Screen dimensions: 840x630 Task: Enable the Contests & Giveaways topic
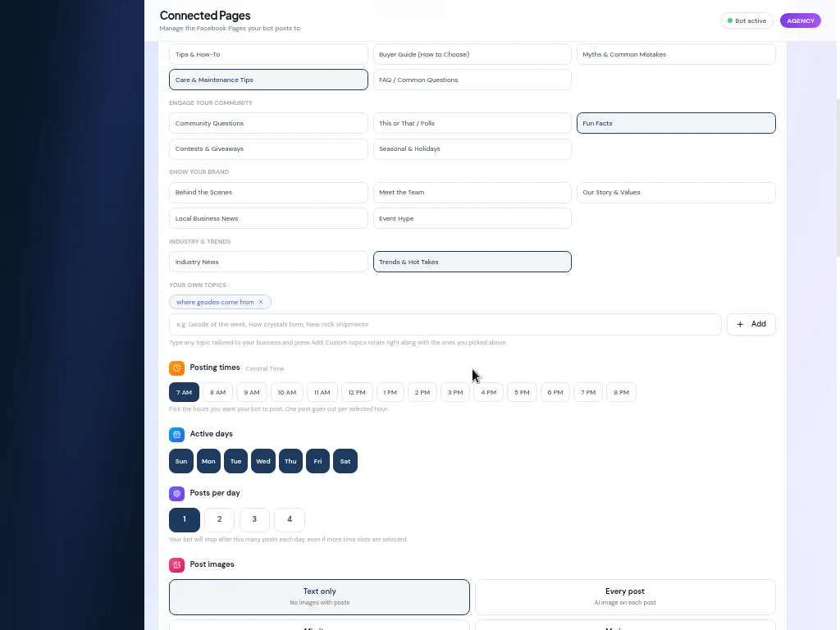(x=268, y=149)
